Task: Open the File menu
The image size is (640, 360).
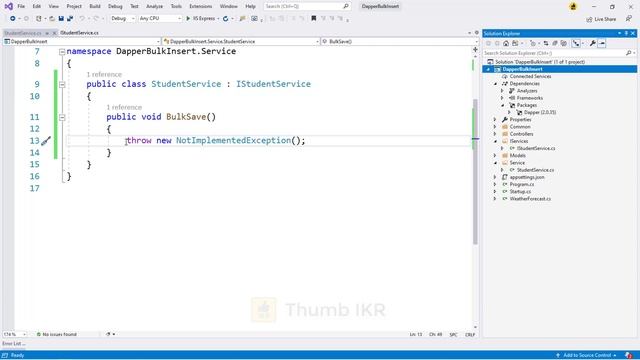Action: coord(21,7)
